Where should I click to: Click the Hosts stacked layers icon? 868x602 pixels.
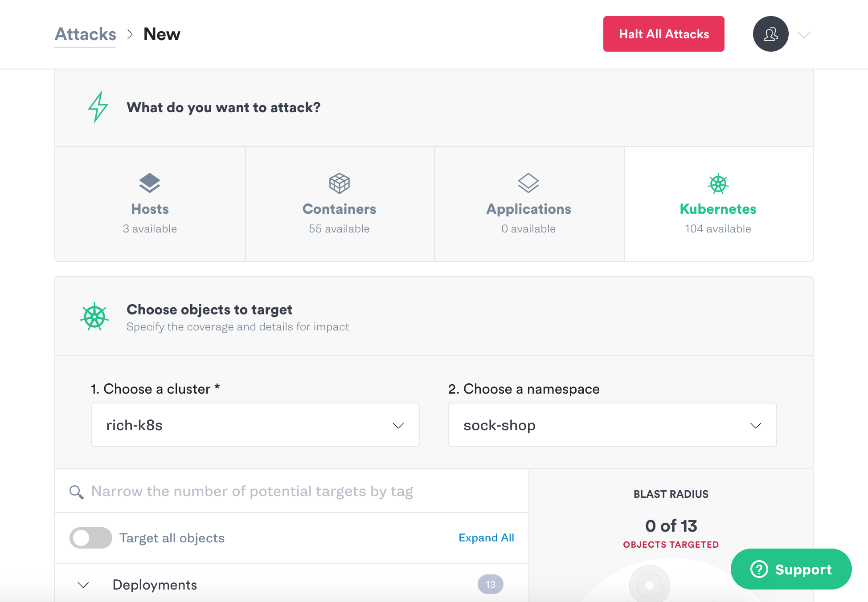pyautogui.click(x=150, y=183)
